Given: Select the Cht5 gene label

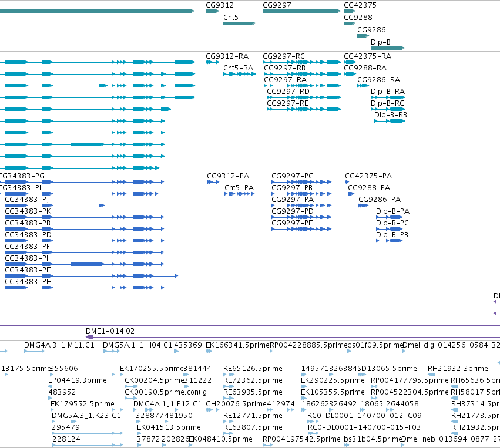Looking at the screenshot, I should (230, 18).
